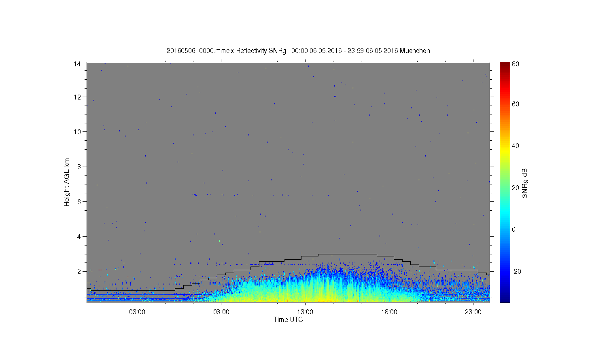607x364 pixels.
Task: Click the plot title text starting with 20160506_0000.mmclx
Action: [298, 51]
